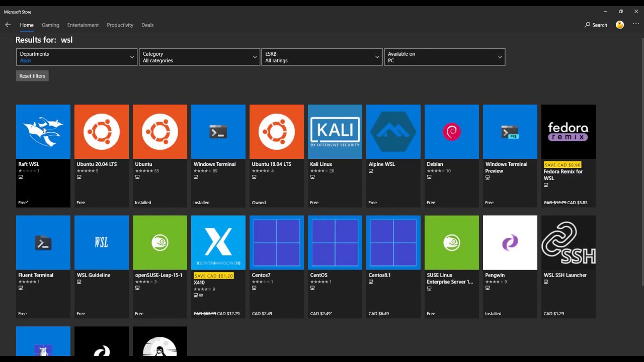Click the X410 SAVE CAD $51.20 badge

coord(213,276)
